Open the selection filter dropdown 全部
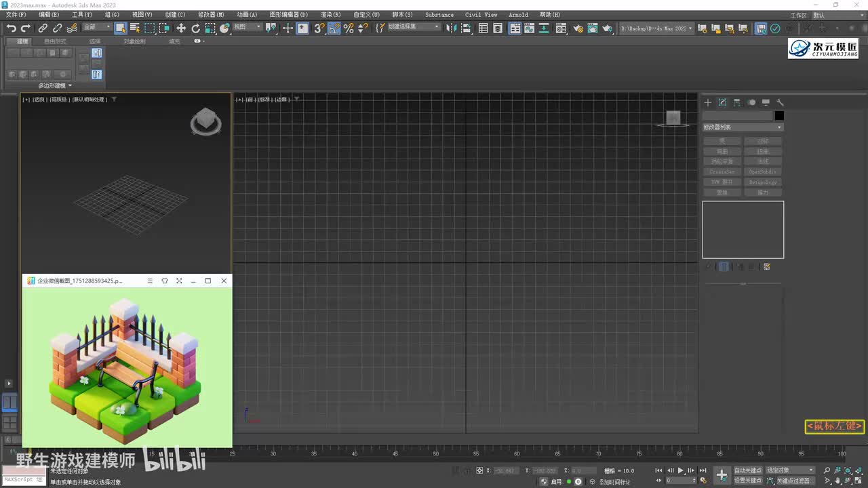This screenshot has height=488, width=868. tap(97, 27)
